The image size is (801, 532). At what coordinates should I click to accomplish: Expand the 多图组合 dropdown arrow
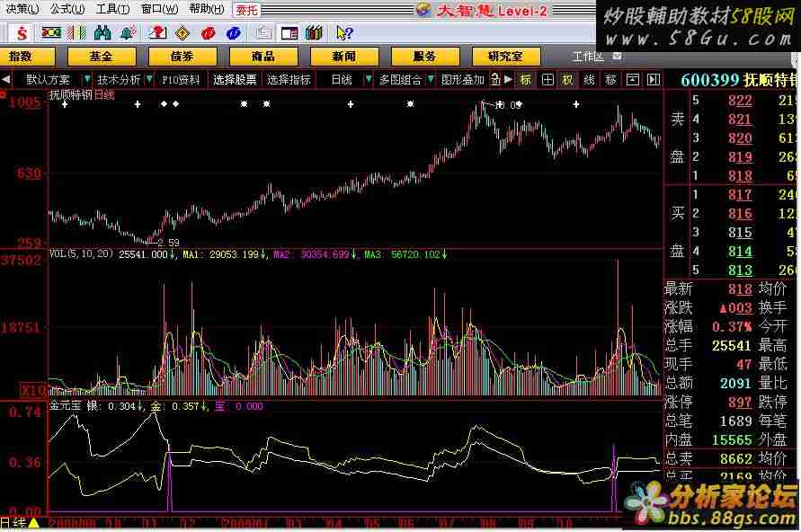point(431,79)
